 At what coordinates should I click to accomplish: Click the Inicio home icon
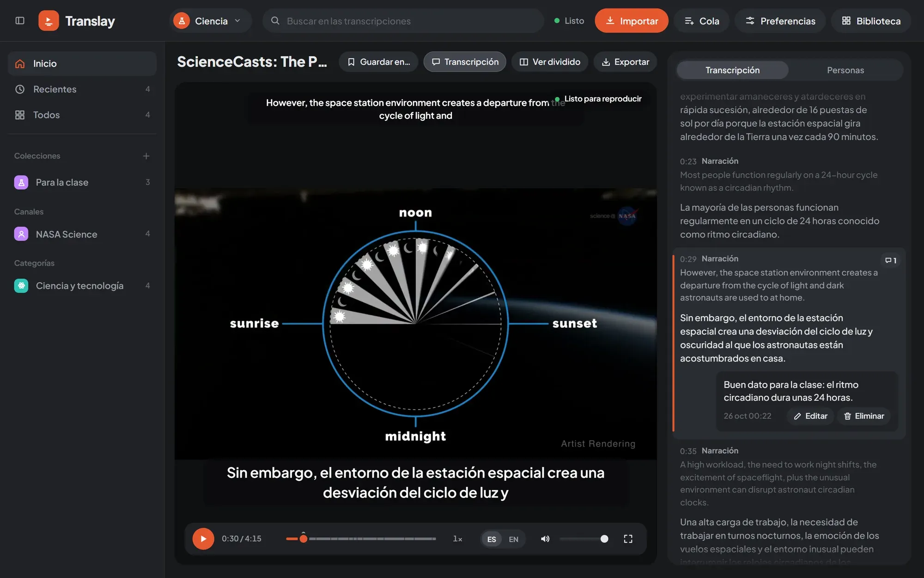(20, 64)
